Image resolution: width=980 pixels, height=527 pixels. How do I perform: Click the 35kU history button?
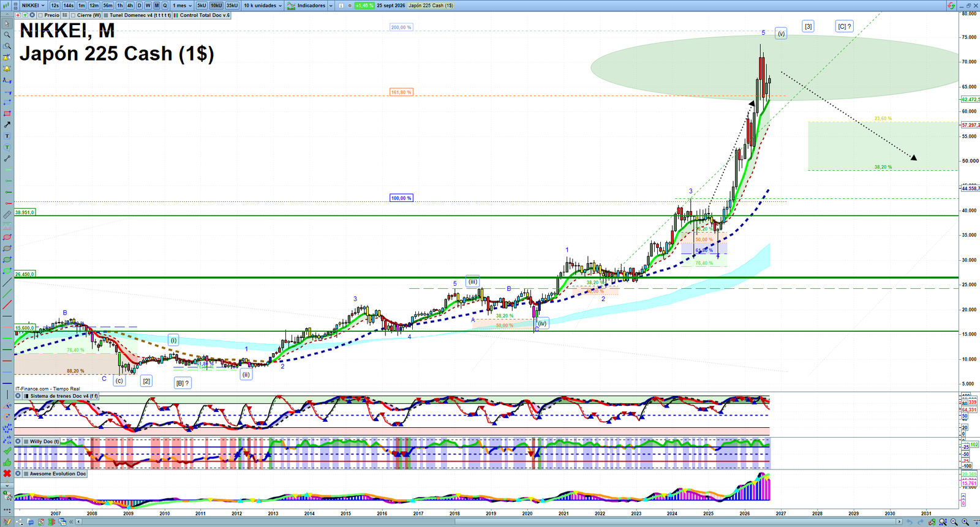232,6
